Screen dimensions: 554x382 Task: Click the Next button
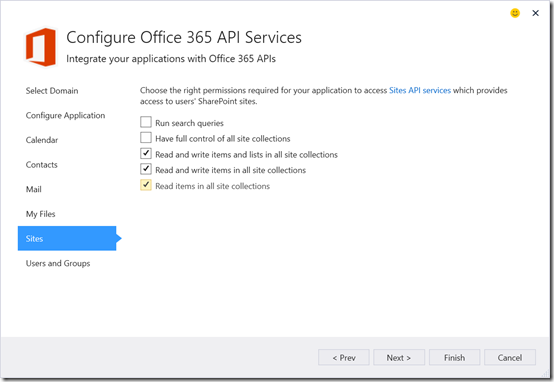pyautogui.click(x=399, y=358)
